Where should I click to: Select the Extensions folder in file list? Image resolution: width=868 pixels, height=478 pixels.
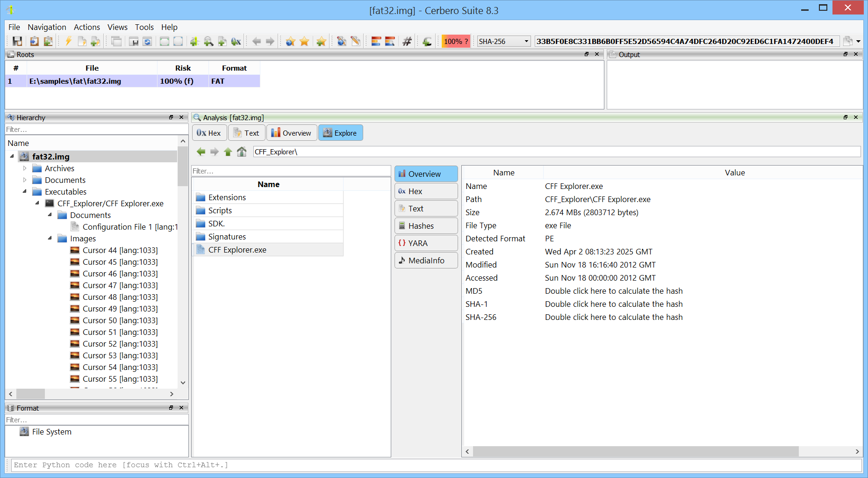click(268, 197)
